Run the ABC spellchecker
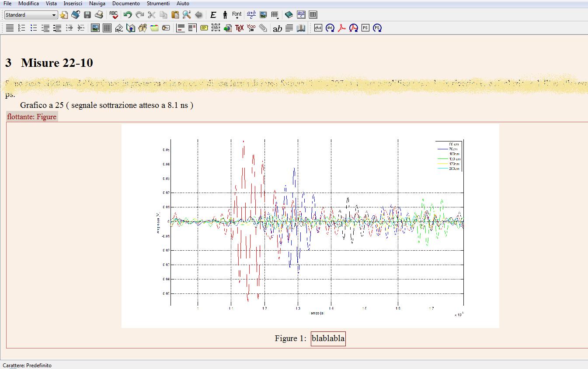This screenshot has height=369, width=588. pyautogui.click(x=114, y=15)
